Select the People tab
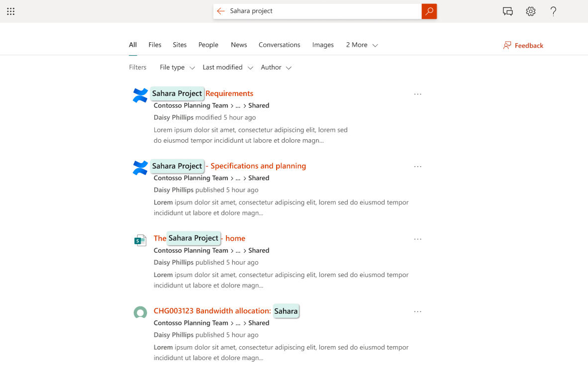The width and height of the screenshot is (588, 376). [208, 45]
